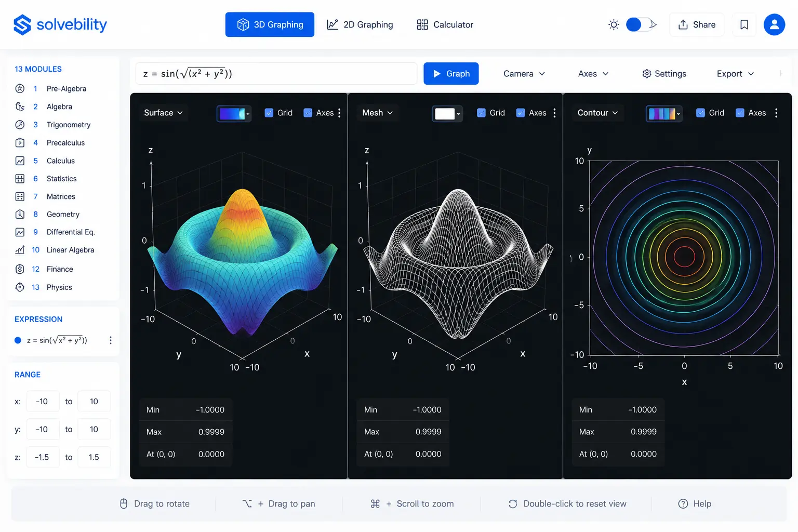The image size is (798, 532).
Task: Toggle Axes checkbox in Surface panel
Action: (x=308, y=113)
